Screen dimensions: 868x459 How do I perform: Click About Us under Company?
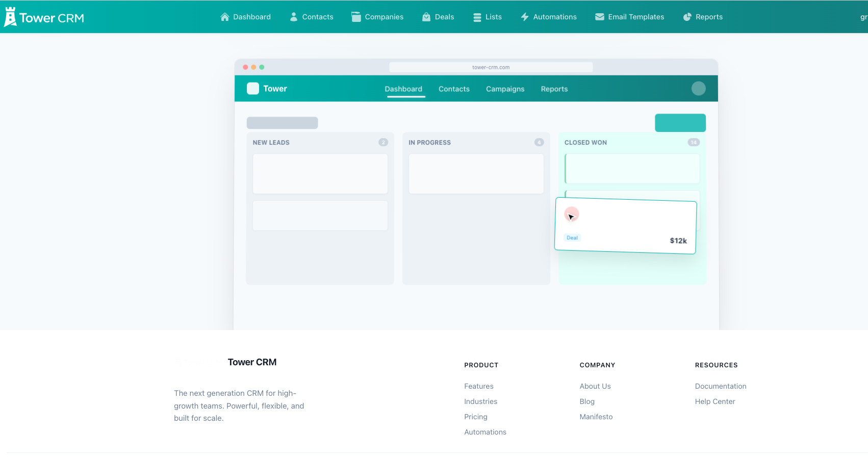coord(595,386)
